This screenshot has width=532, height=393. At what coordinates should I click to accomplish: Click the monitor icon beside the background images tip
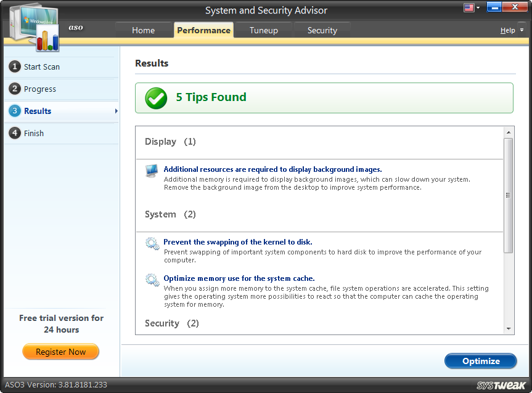pyautogui.click(x=151, y=171)
